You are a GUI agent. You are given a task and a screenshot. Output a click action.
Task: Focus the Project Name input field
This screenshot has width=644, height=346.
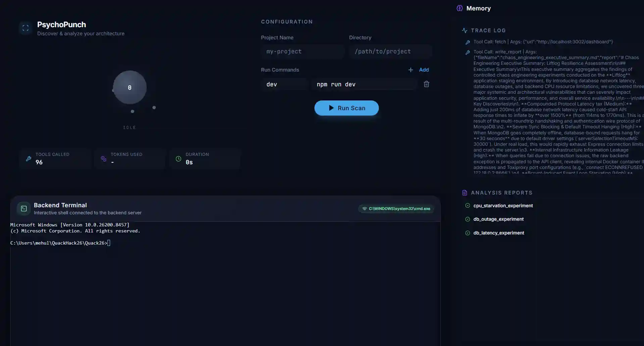click(x=303, y=51)
